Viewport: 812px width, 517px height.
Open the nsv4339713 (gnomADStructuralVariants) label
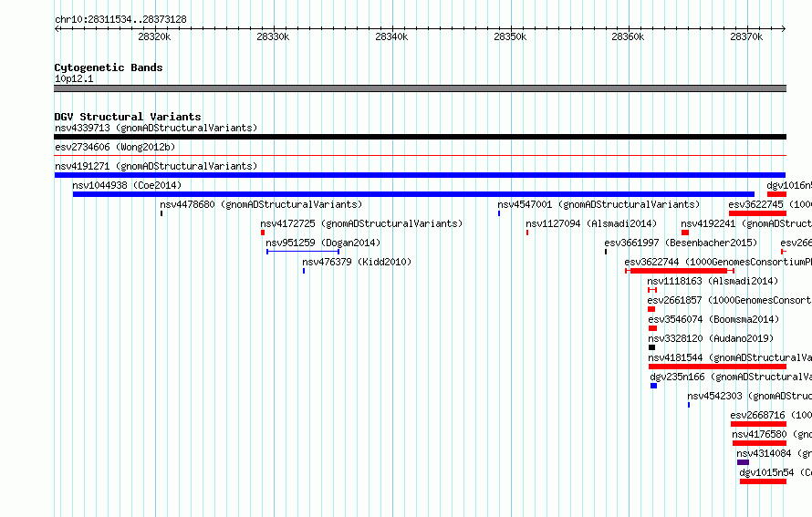tap(156, 128)
